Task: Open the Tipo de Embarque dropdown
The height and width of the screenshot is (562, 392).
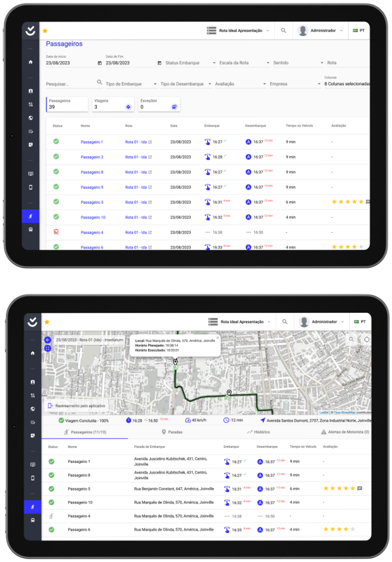Action: coord(131,84)
